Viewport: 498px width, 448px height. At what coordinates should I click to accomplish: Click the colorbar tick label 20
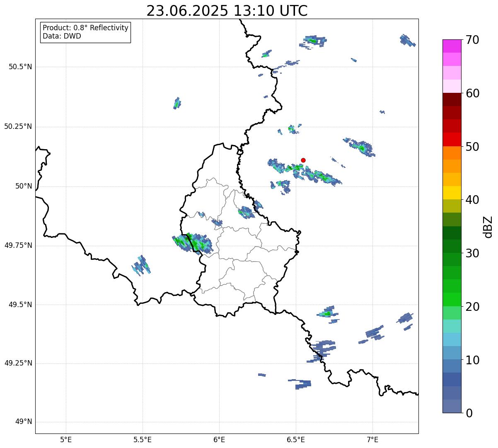473,307
